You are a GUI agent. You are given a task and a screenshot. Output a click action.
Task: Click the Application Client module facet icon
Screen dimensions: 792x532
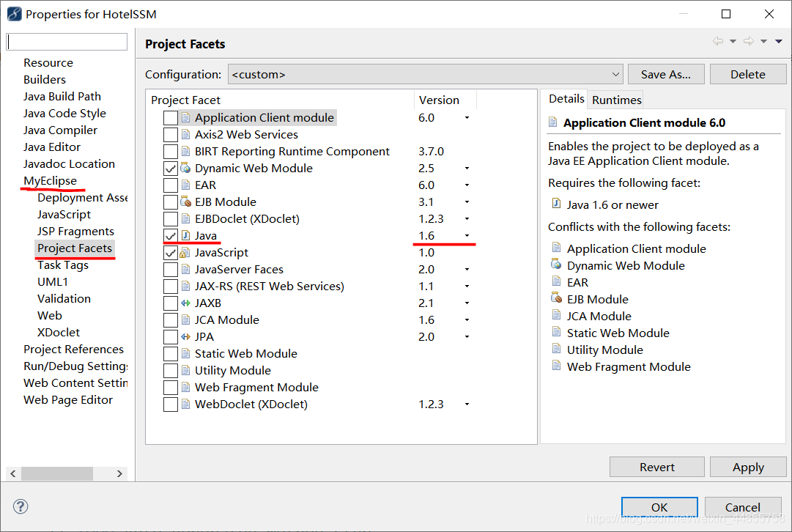tap(186, 118)
